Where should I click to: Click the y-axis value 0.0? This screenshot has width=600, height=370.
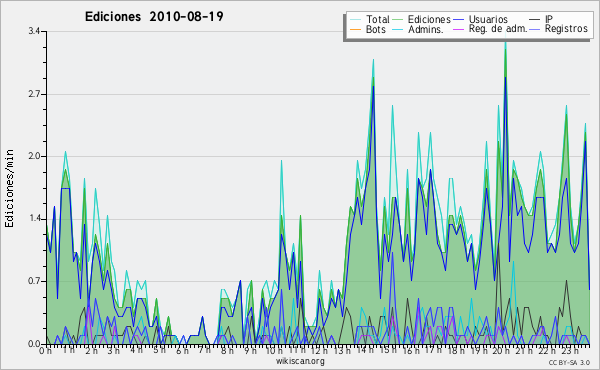point(34,344)
